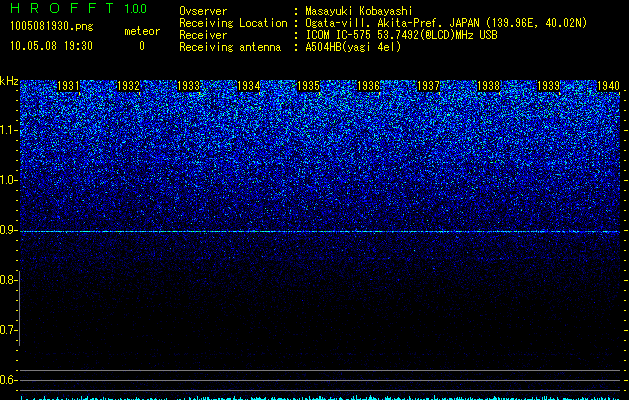This screenshot has width=629, height=400.
Task: Click the Ogata-vill. Akita-Pref. JAPAN location text
Action: (446, 23)
